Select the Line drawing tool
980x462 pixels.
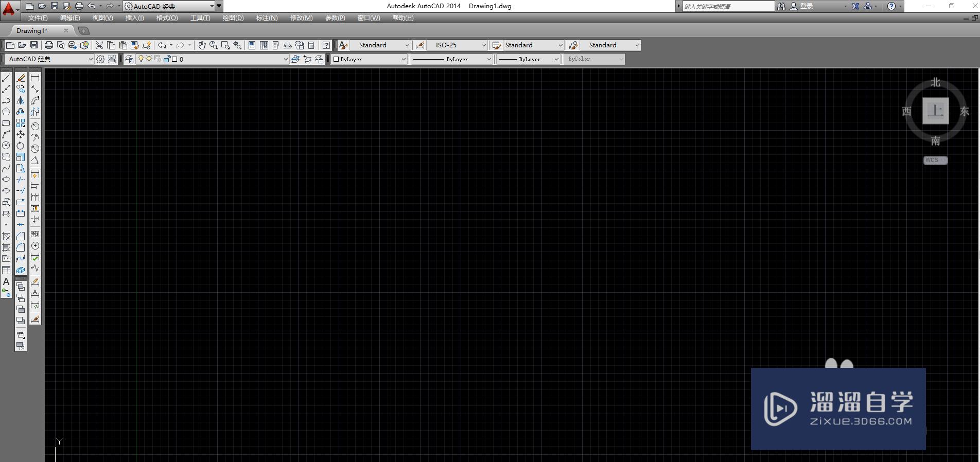click(x=6, y=78)
